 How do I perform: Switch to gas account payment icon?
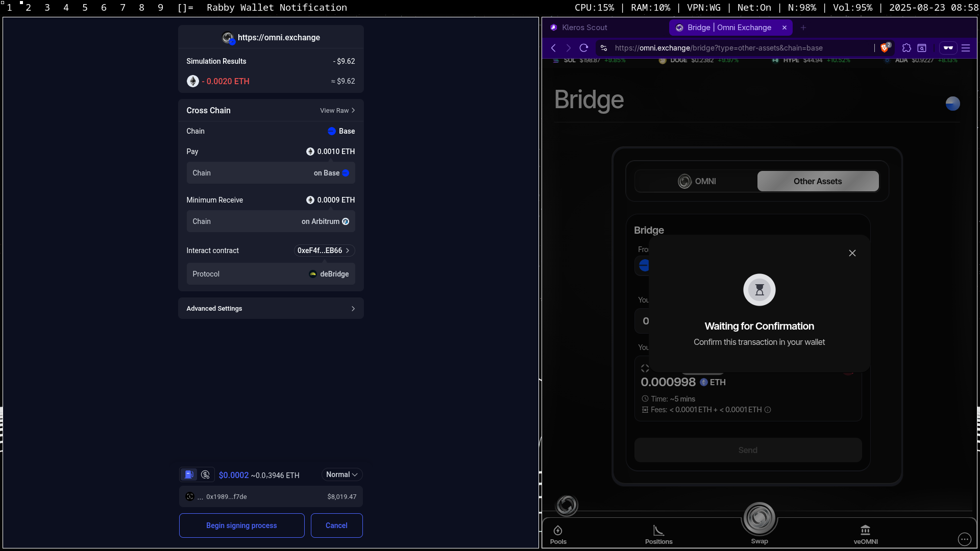(x=205, y=474)
